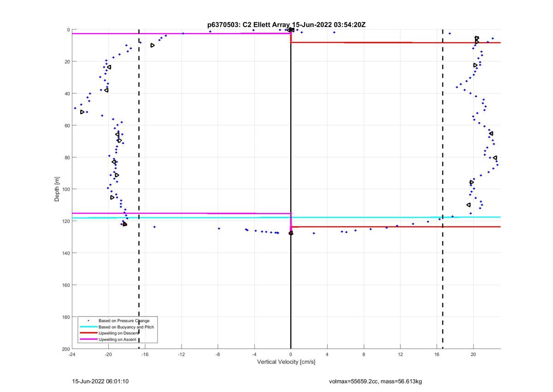
Task: Select the "Depth [m]" y-axis label
Action: [57, 189]
